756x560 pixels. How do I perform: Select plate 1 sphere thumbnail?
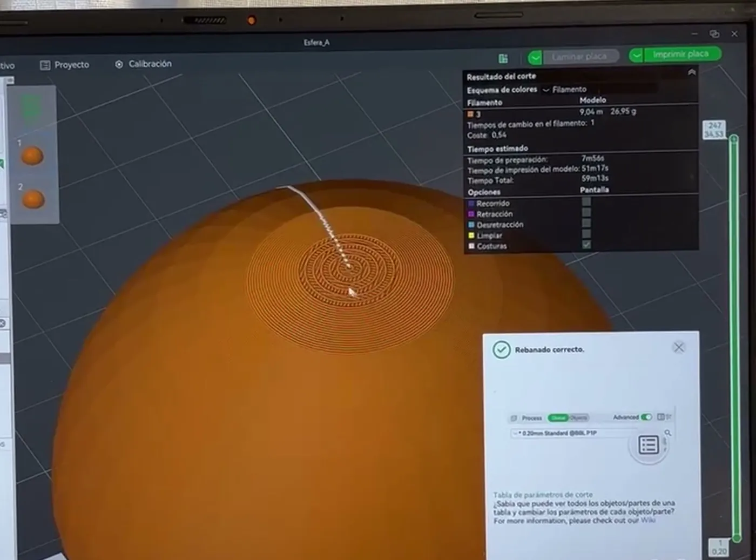[32, 156]
